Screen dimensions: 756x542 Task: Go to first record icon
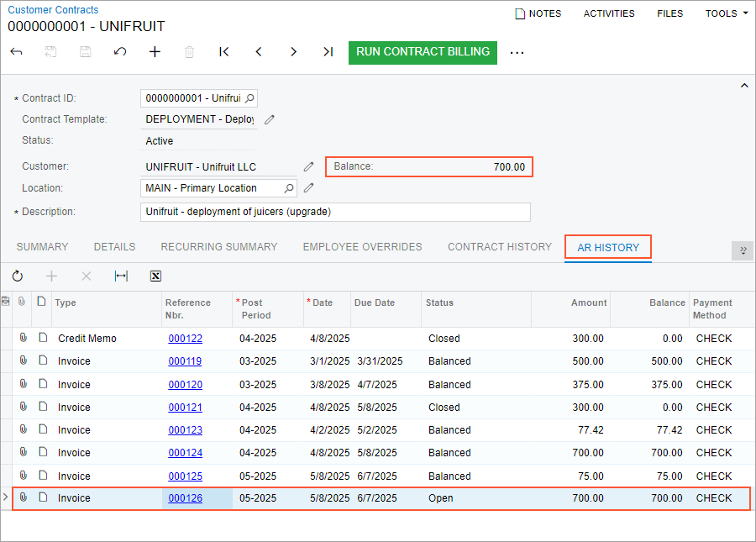click(x=224, y=52)
